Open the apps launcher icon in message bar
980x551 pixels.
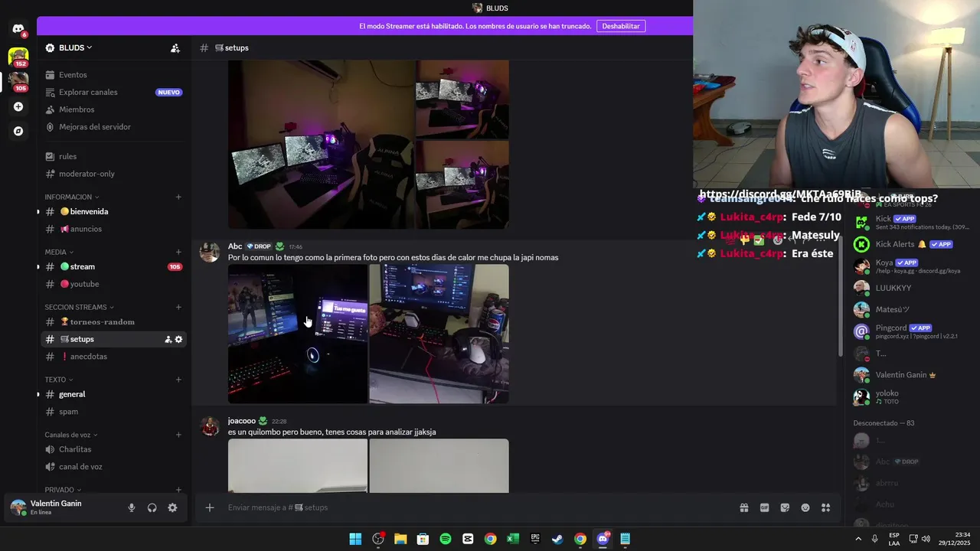(826, 507)
